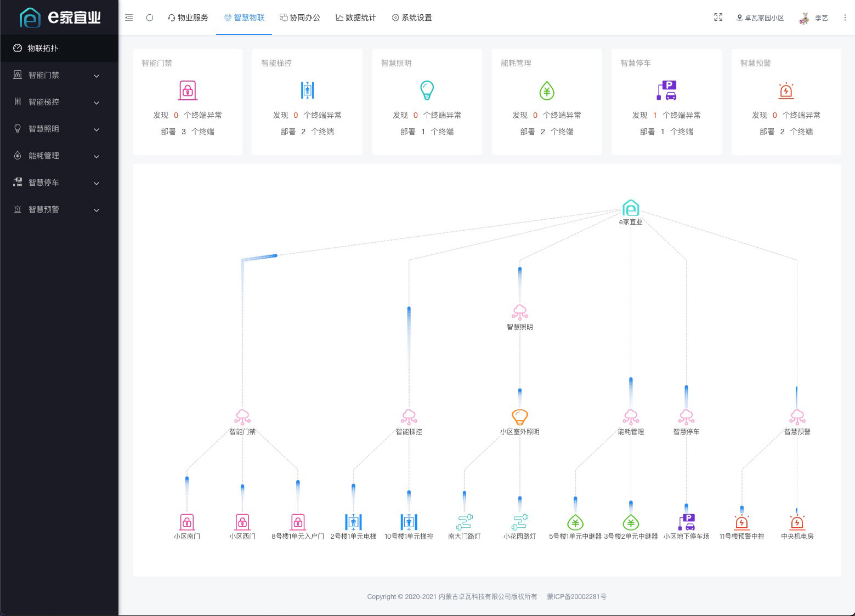Select the 智慧停车 parking icon
Image resolution: width=855 pixels, height=616 pixels.
[666, 90]
